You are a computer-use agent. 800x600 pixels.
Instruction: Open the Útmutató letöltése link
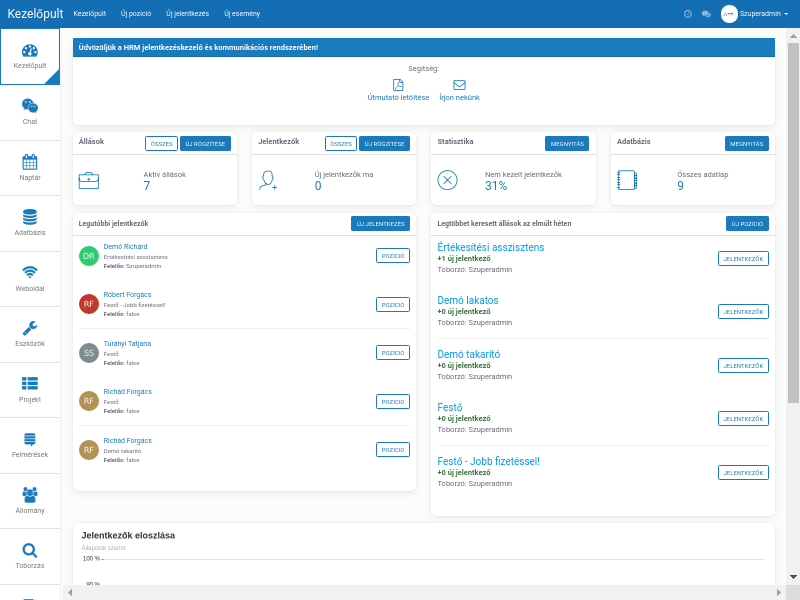pos(398,97)
